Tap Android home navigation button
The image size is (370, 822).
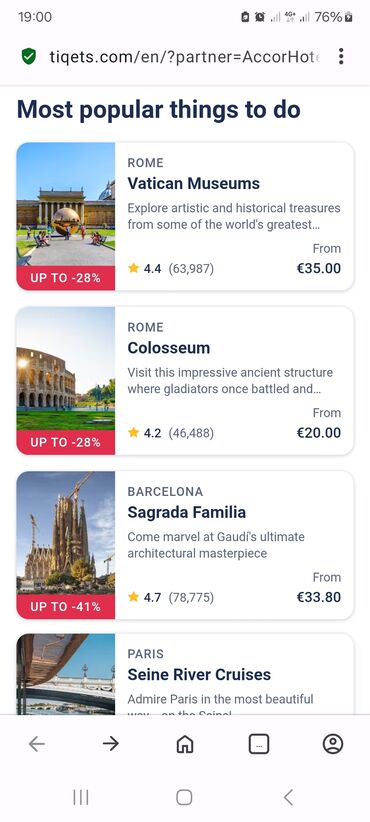[184, 797]
